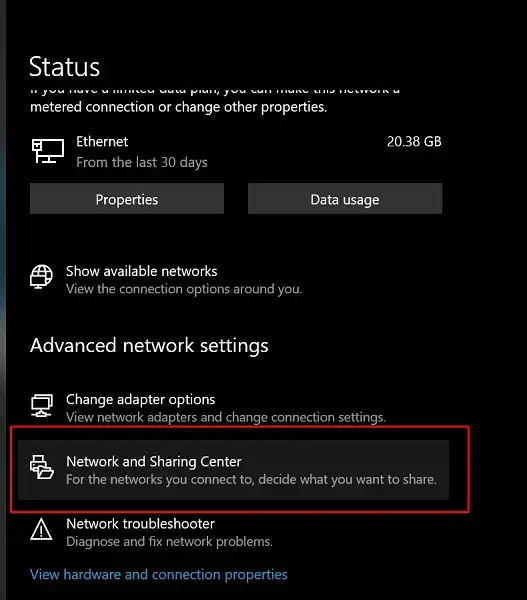Click the globe icon for available networks
527x600 pixels.
pyautogui.click(x=41, y=277)
